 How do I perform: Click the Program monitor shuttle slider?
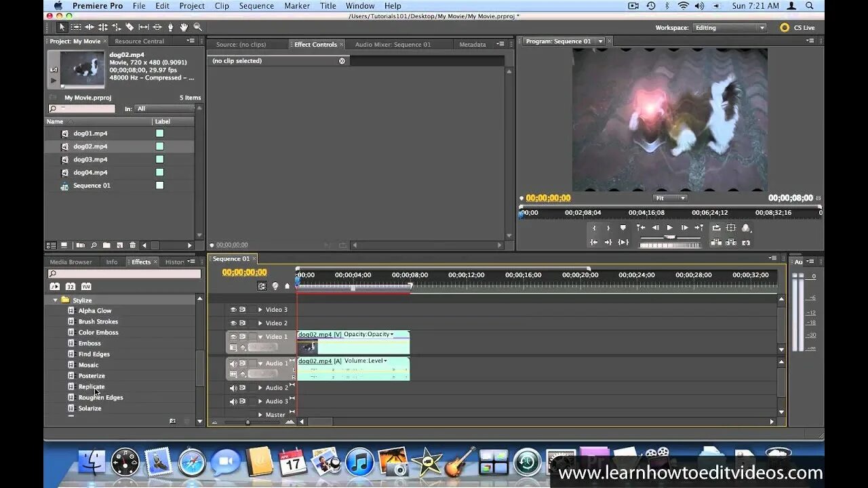(670, 237)
